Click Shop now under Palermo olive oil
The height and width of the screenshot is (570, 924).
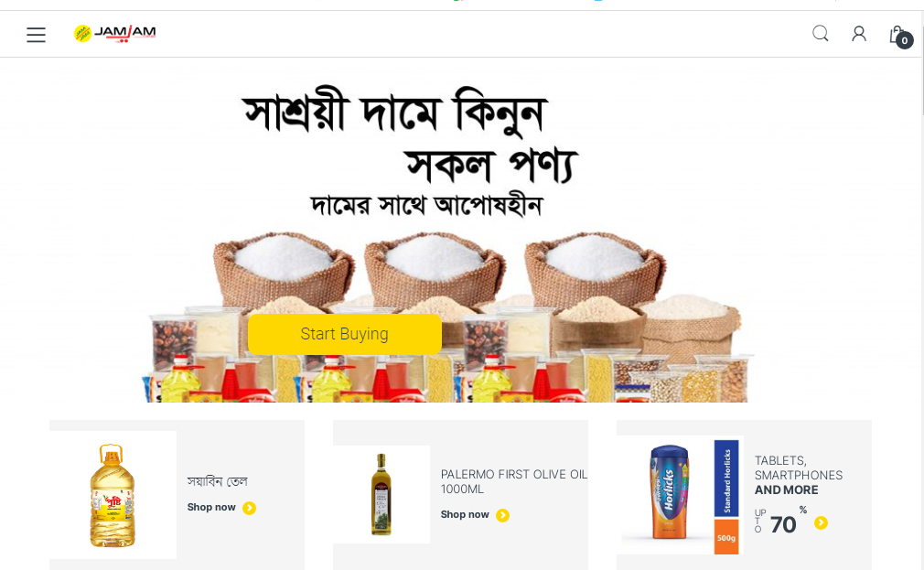click(x=465, y=514)
